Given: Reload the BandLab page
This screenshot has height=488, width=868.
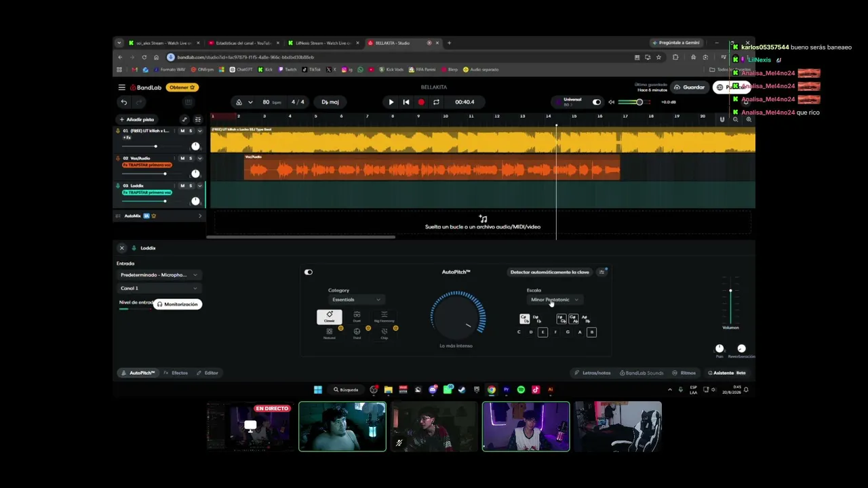Looking at the screenshot, I should pyautogui.click(x=144, y=57).
